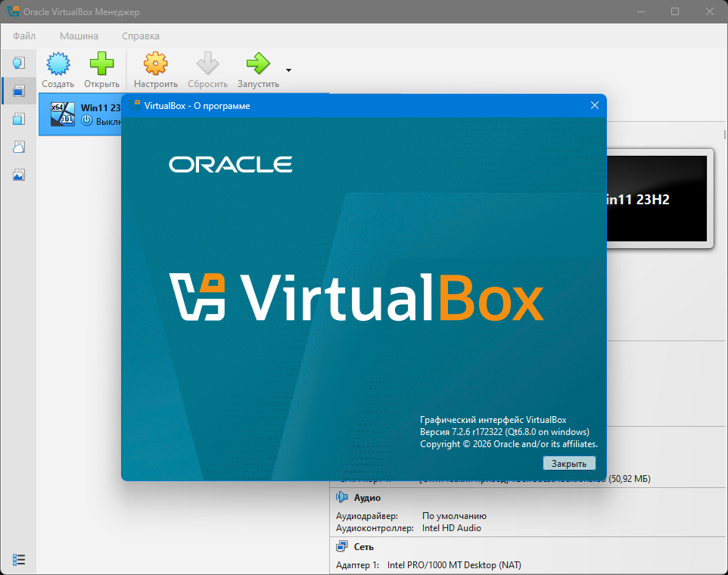Click the Сбросить (Discard) arrow icon
The height and width of the screenshot is (575, 728).
coord(207,64)
